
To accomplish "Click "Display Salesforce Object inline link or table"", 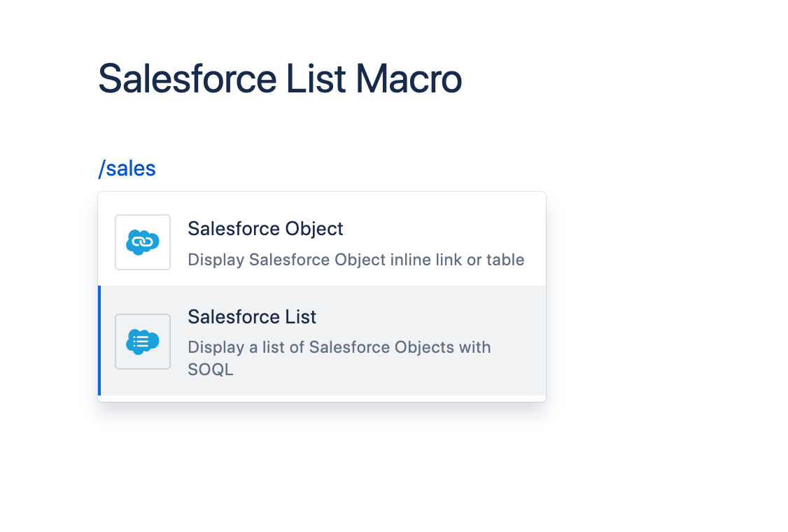I will (x=356, y=260).
